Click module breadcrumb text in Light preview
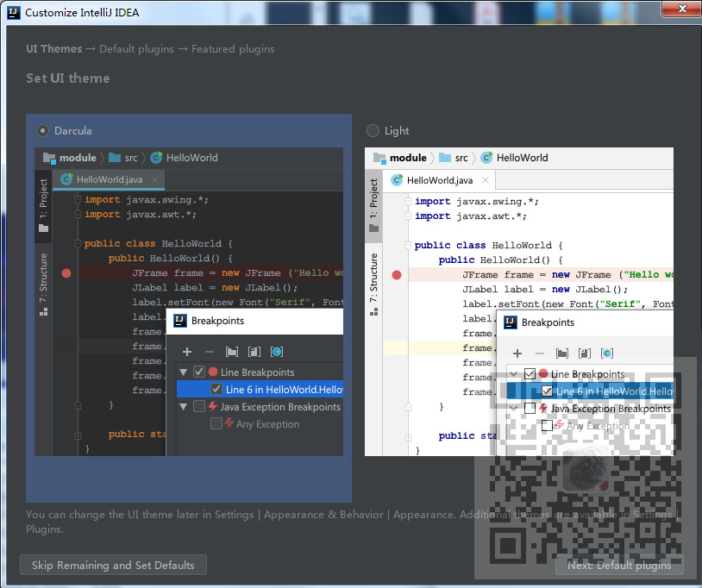 point(408,158)
